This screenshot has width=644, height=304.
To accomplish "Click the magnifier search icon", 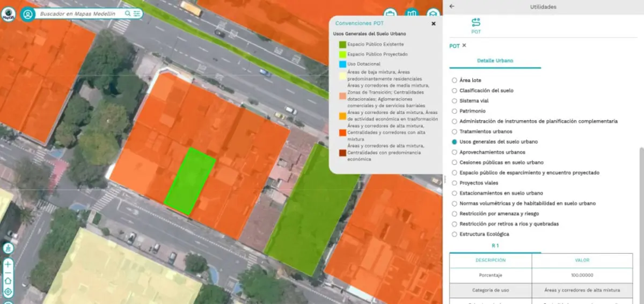I will 128,13.
